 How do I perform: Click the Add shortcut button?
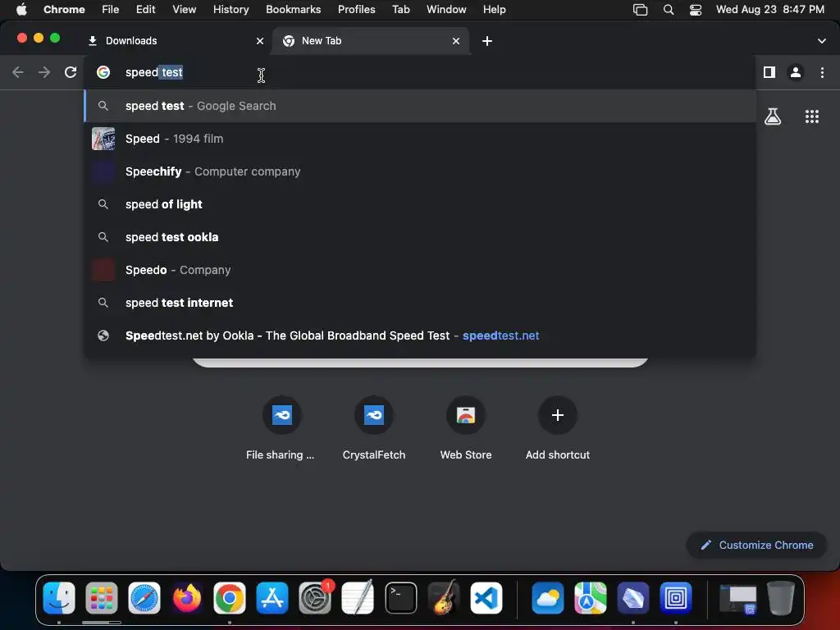point(557,427)
